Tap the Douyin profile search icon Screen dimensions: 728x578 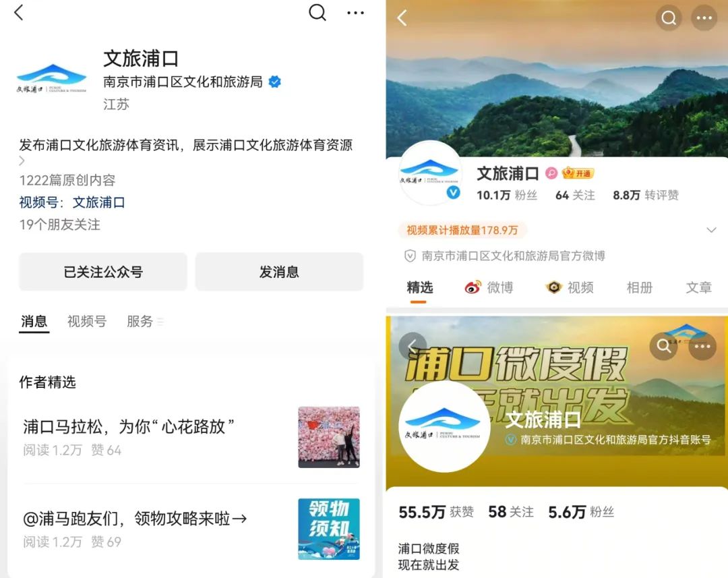(x=664, y=346)
